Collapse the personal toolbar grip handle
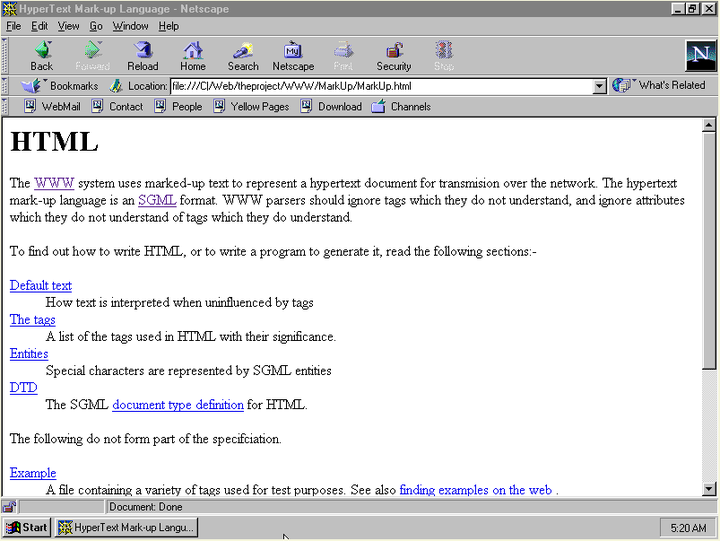The height and width of the screenshot is (541, 720). pyautogui.click(x=4, y=107)
